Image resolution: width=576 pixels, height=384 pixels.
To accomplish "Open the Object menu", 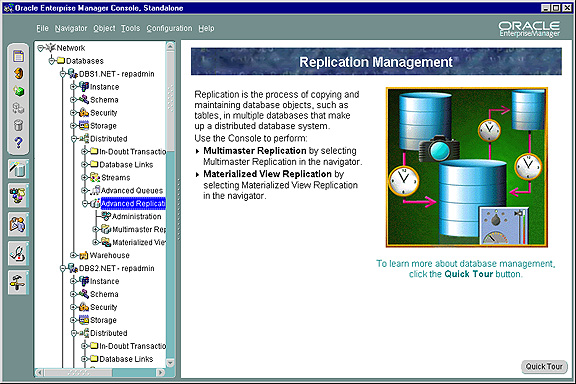I will 104,28.
